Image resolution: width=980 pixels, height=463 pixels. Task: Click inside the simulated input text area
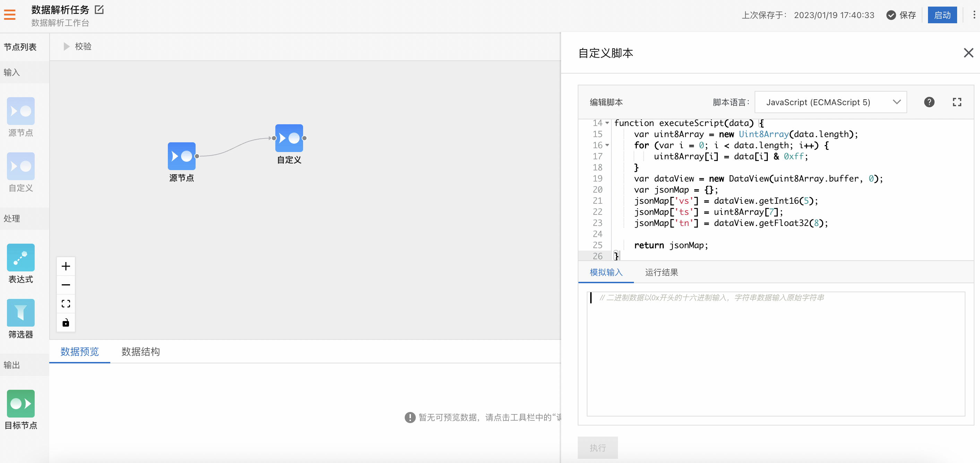(x=776, y=354)
